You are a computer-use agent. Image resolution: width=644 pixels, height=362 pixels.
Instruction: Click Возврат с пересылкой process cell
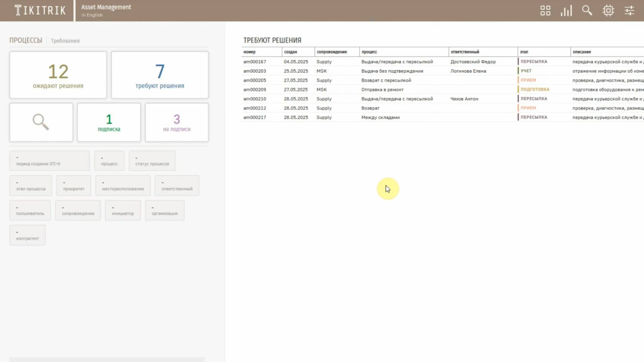(x=386, y=80)
